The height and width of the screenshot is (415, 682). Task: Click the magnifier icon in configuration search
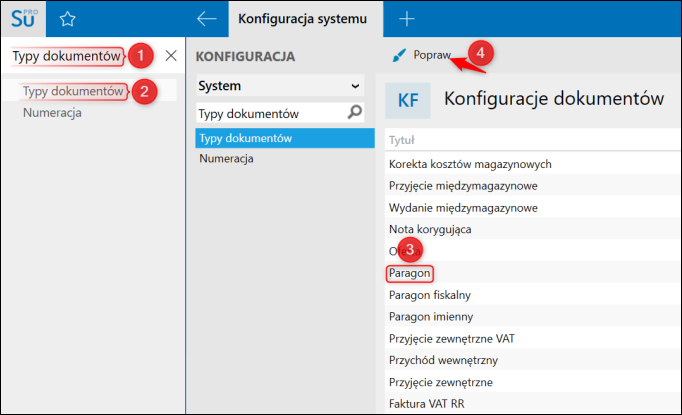(354, 113)
